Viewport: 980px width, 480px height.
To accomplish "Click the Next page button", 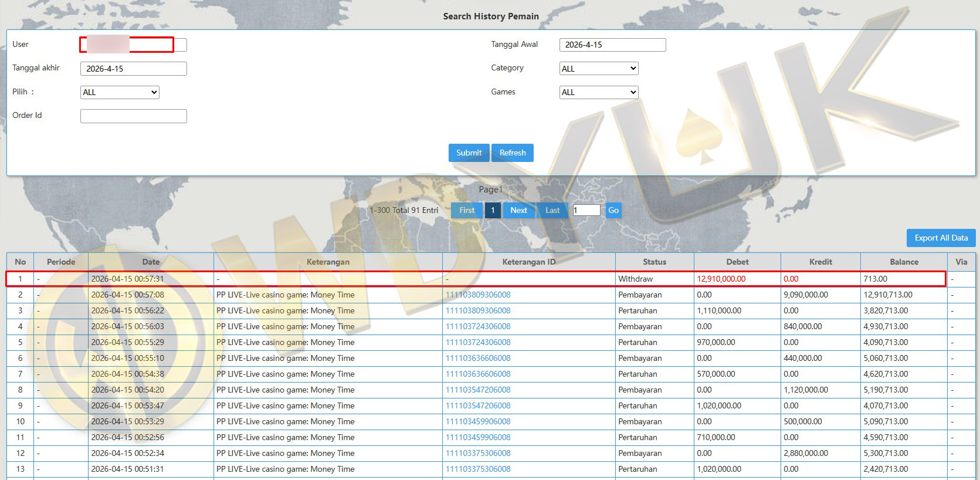I will [518, 210].
